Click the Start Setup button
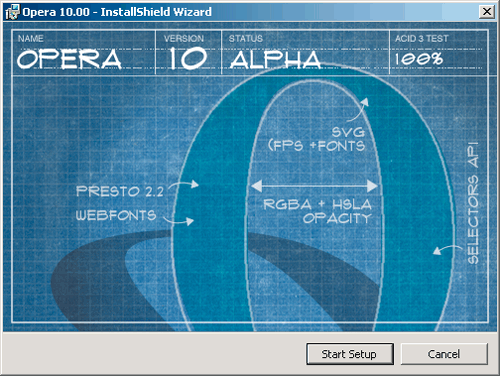Image resolution: width=500 pixels, height=376 pixels. (x=350, y=354)
